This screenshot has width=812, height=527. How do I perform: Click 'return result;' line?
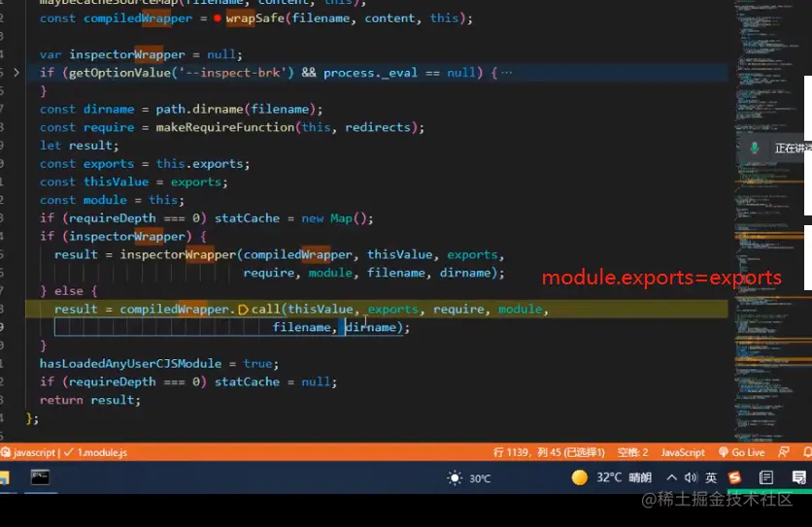pyautogui.click(x=90, y=400)
